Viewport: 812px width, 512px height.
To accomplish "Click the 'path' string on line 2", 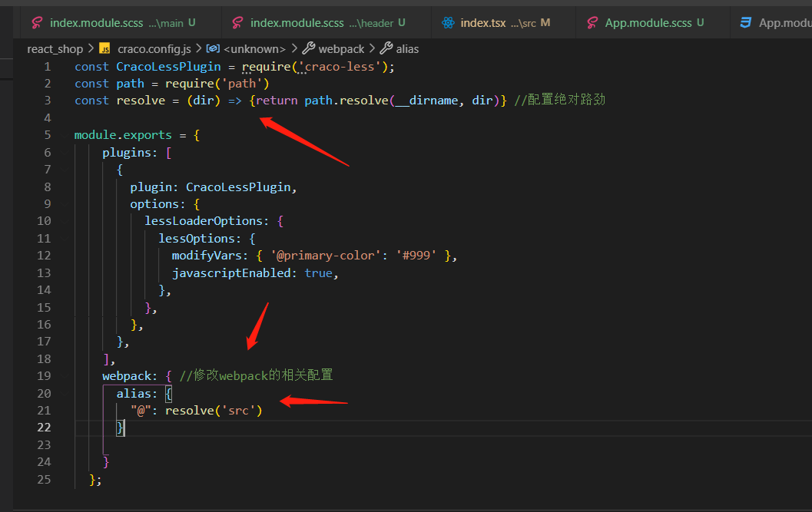I will pos(242,84).
